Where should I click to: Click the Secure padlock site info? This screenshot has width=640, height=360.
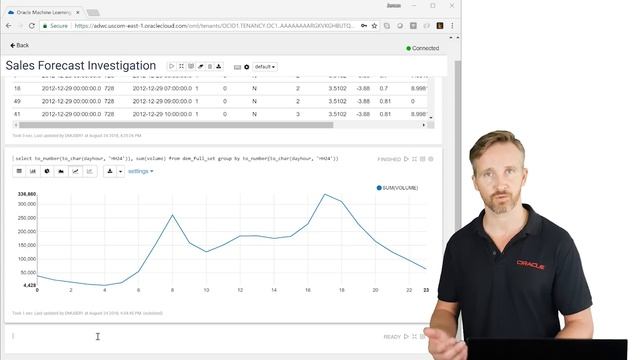pyautogui.click(x=55, y=26)
